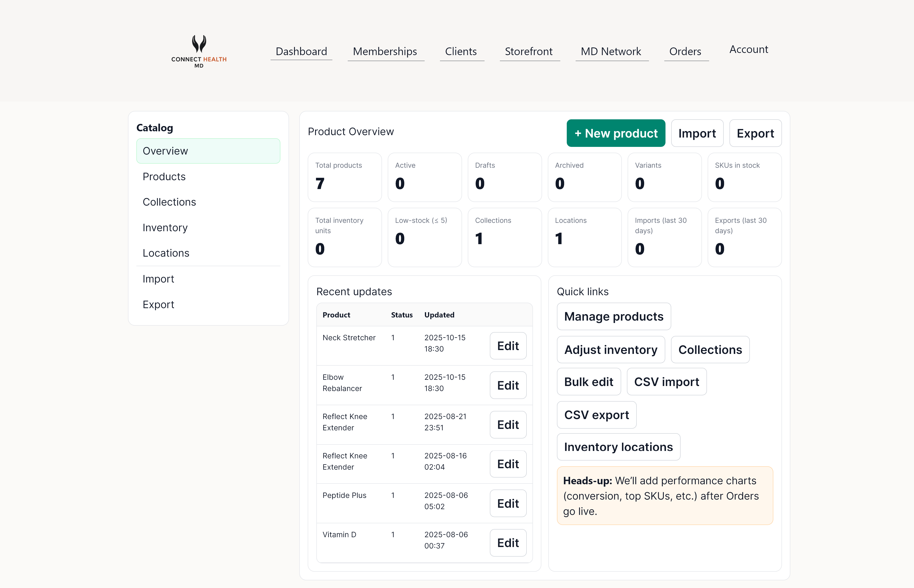The image size is (914, 588).
Task: Edit the Vitamin D product
Action: (508, 542)
